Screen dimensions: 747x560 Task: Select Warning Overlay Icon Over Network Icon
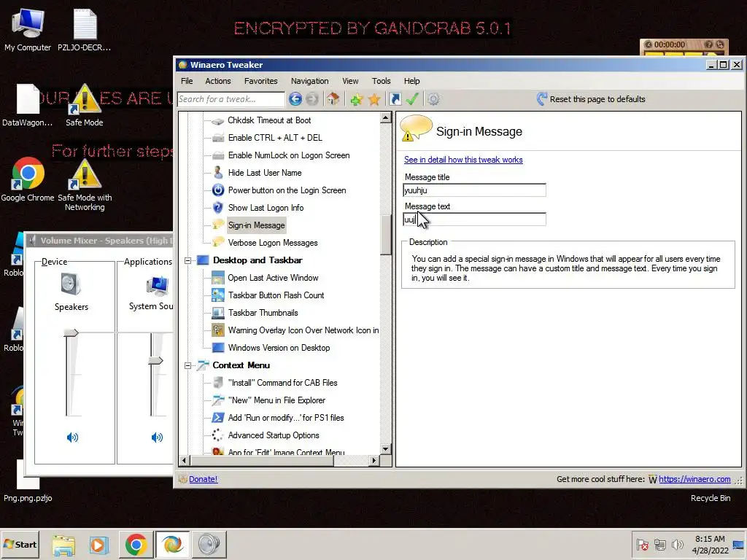point(303,330)
